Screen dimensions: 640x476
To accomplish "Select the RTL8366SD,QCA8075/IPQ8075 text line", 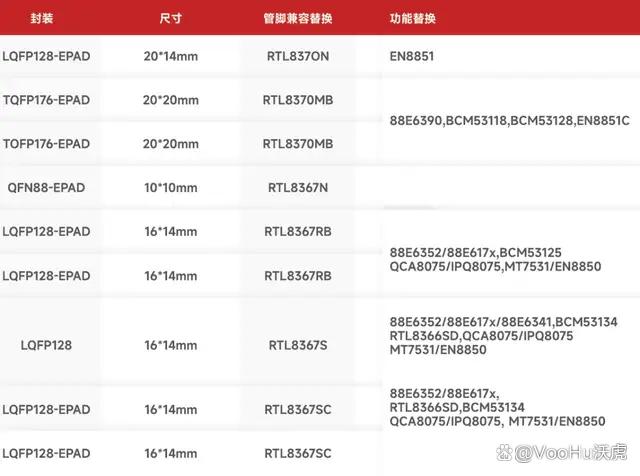I will (x=482, y=336).
